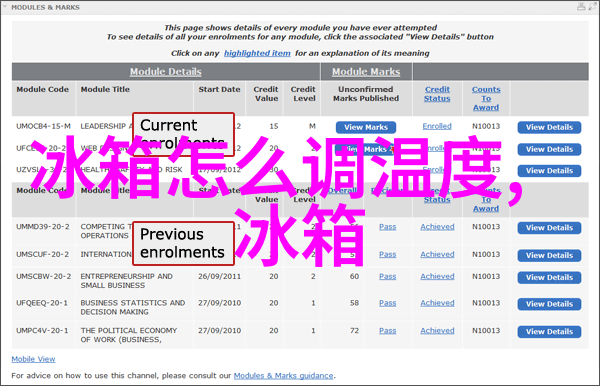Image resolution: width=600 pixels, height=386 pixels.
Task: Click the 'Start Date' header in top table
Action: (219, 89)
